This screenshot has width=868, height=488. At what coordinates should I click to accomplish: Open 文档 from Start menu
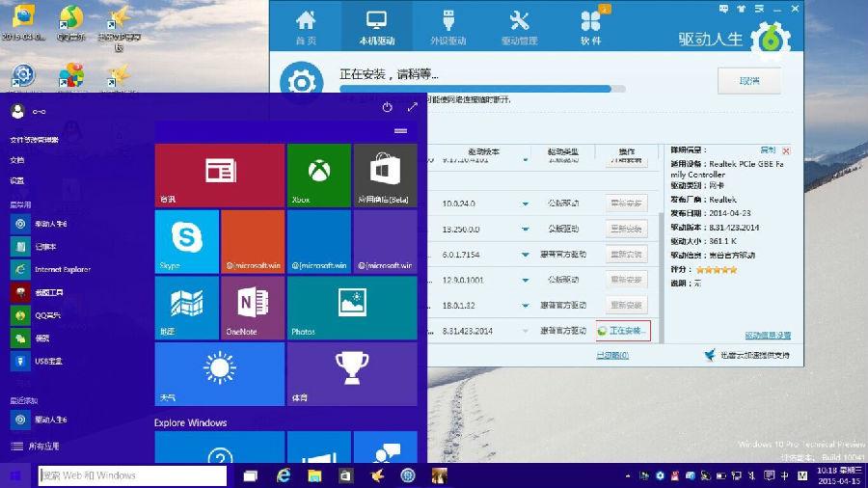tap(17, 160)
